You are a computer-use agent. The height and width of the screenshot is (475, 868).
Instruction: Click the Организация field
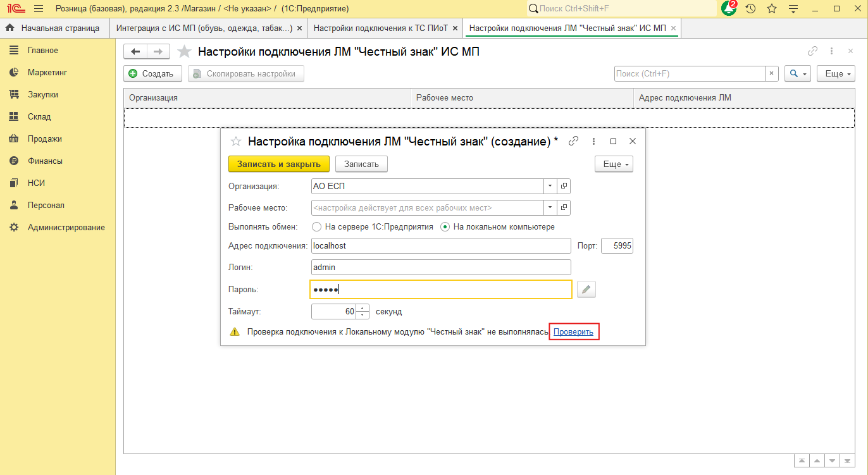[428, 187]
